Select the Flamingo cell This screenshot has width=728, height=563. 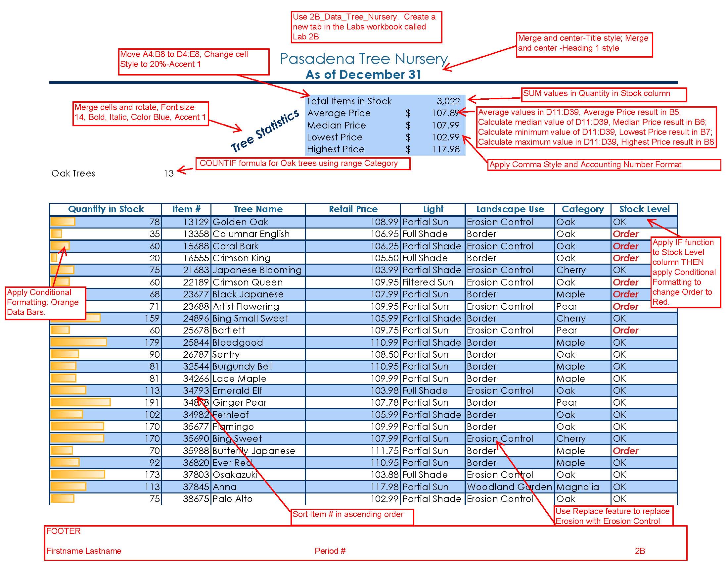258,427
